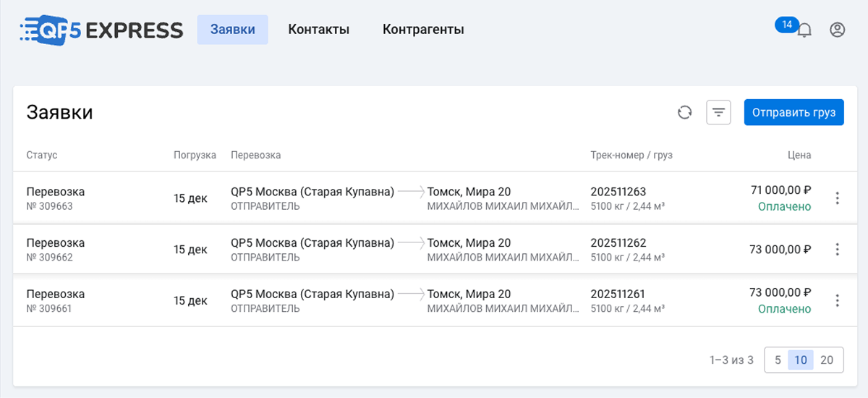Click the 73 000,00 ₽ price of request 309662
Viewport: 868px width, 398px height.
[x=780, y=250]
